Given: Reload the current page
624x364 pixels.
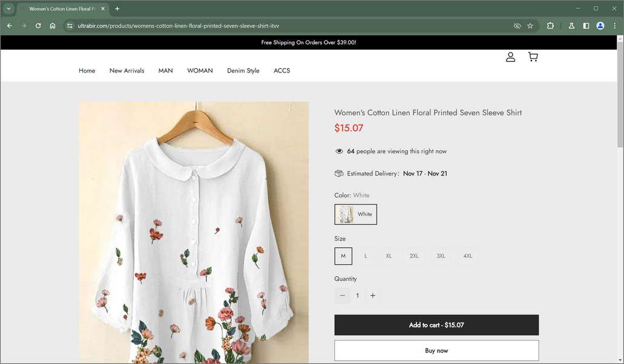Looking at the screenshot, I should click(x=38, y=26).
